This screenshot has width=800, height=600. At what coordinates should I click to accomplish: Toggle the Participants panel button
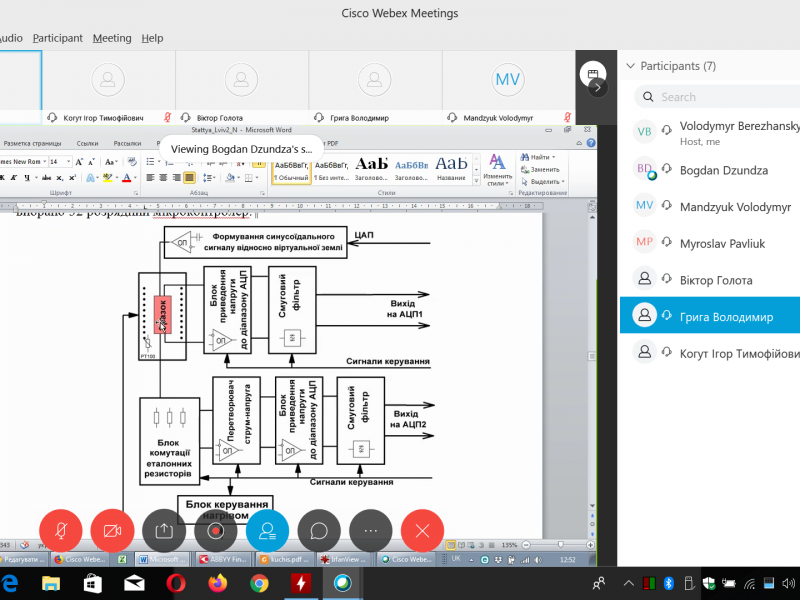(267, 530)
